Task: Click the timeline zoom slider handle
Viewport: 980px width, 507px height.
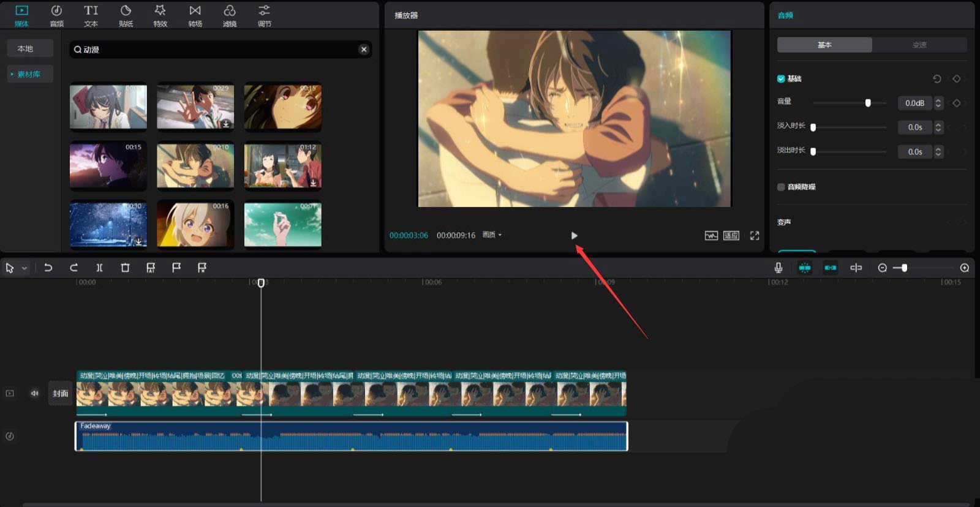Action: (x=904, y=268)
